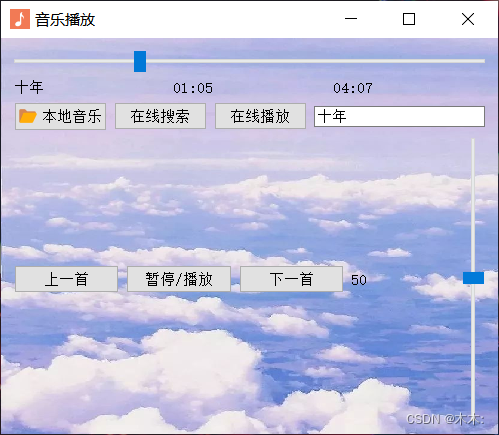Focus the search input containing 十年
Image resolution: width=499 pixels, height=435 pixels.
point(399,116)
